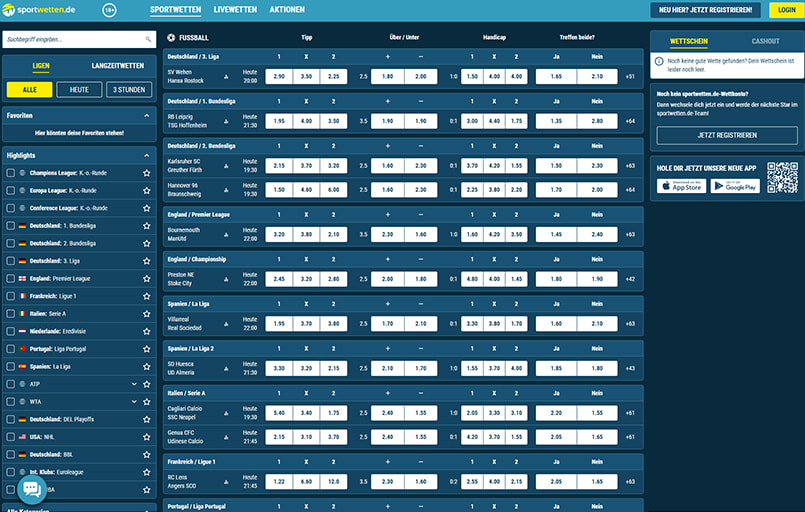Screen dimensions: 805x512
Task: Show +43 more markets for SD Huesca
Action: (630, 368)
